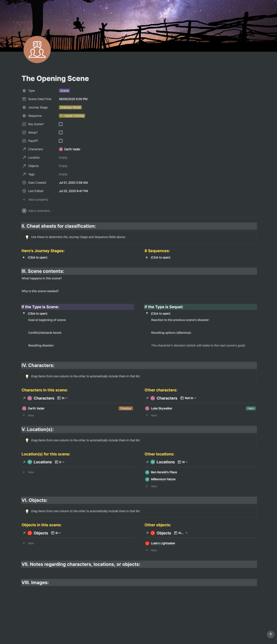Click the Darth Vader character icon in properties
The image size is (277, 644).
tap(61, 149)
